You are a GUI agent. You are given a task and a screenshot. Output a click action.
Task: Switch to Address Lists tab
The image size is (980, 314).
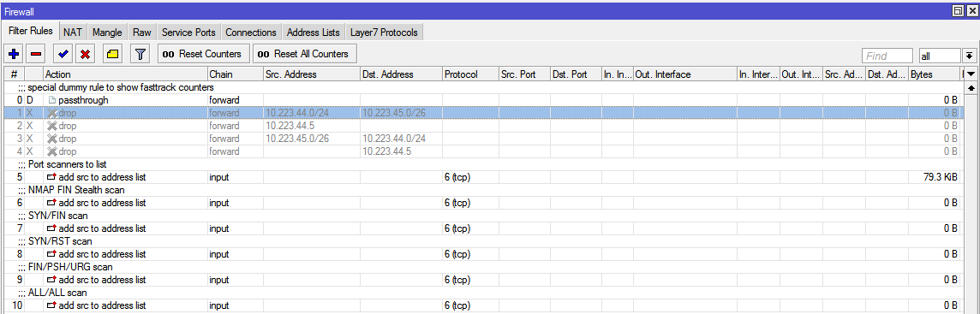[x=314, y=32]
